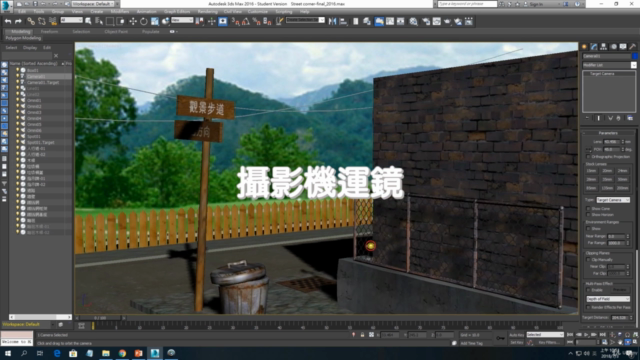
Task: Select the Select and Link tool
Action: [x=31, y=21]
